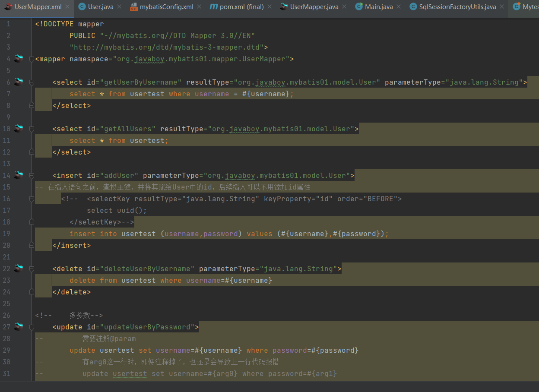Click the DTD URL "http://mybatis.org/dtd/mybatis-3-mapper.dtd"
This screenshot has height=392, width=539.
pyautogui.click(x=167, y=47)
